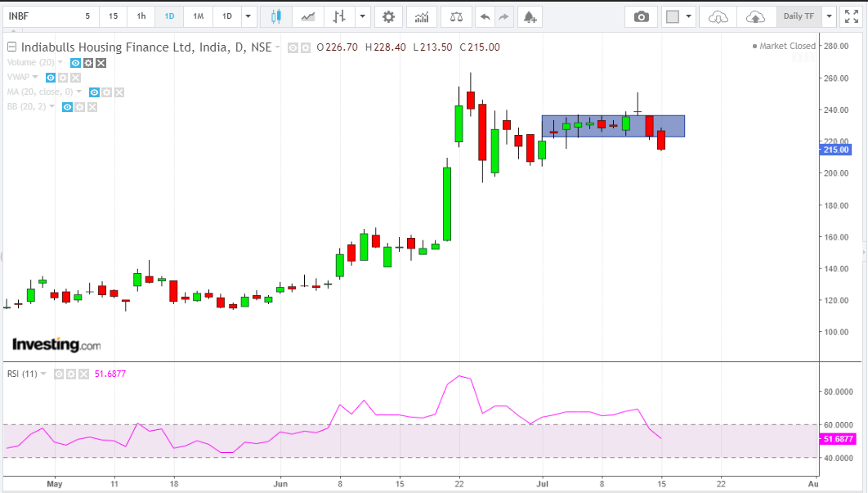Take a chart snapshot with camera
This screenshot has height=493, width=868.
pos(641,16)
